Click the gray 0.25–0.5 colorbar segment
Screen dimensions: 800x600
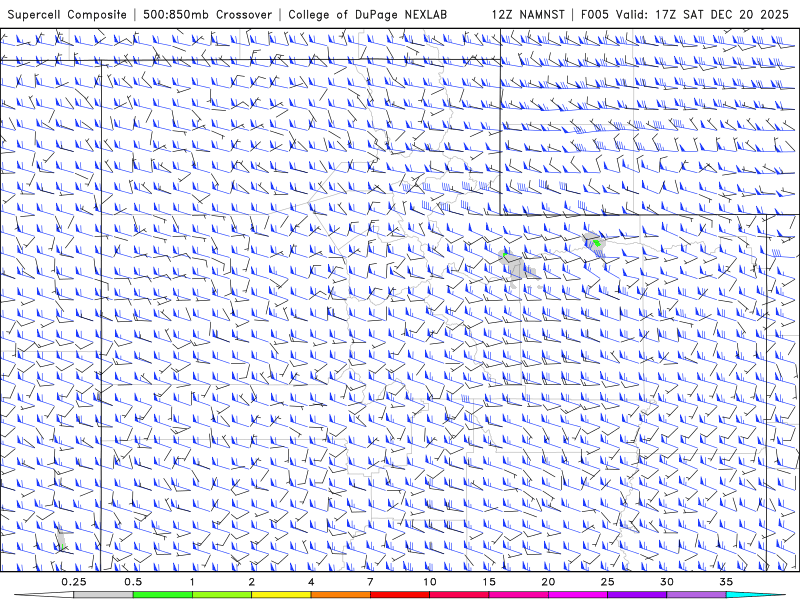click(103, 595)
